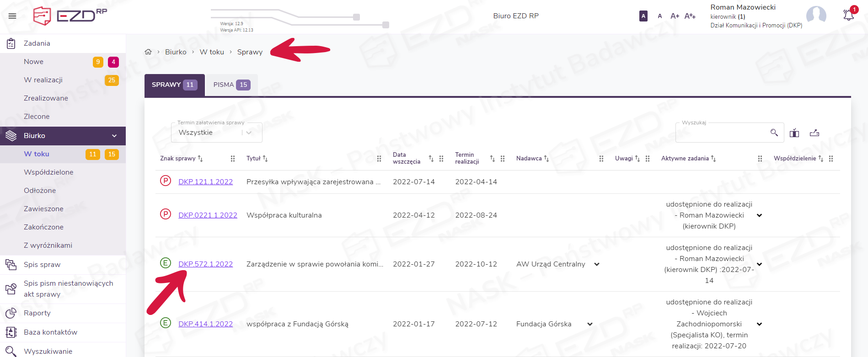This screenshot has height=357, width=868.
Task: Expand AW Urząd Centralny sender details
Action: pyautogui.click(x=597, y=264)
